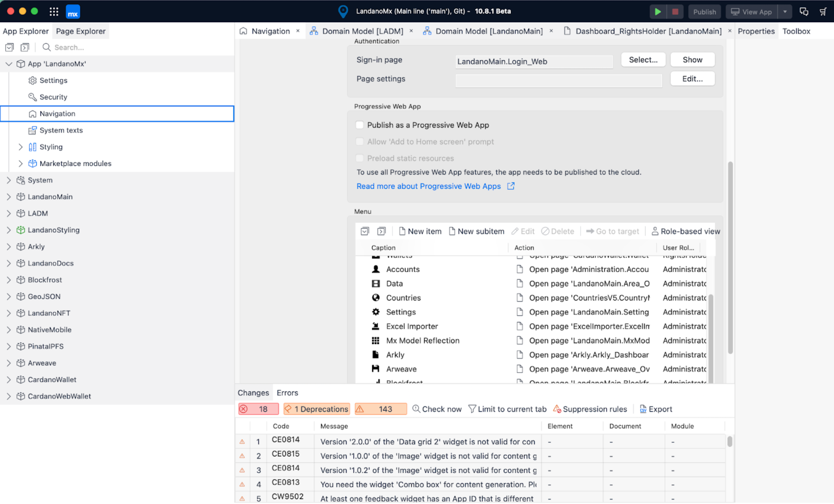The height and width of the screenshot is (504, 834).
Task: Expand the LandanoMain module
Action: coord(9,197)
